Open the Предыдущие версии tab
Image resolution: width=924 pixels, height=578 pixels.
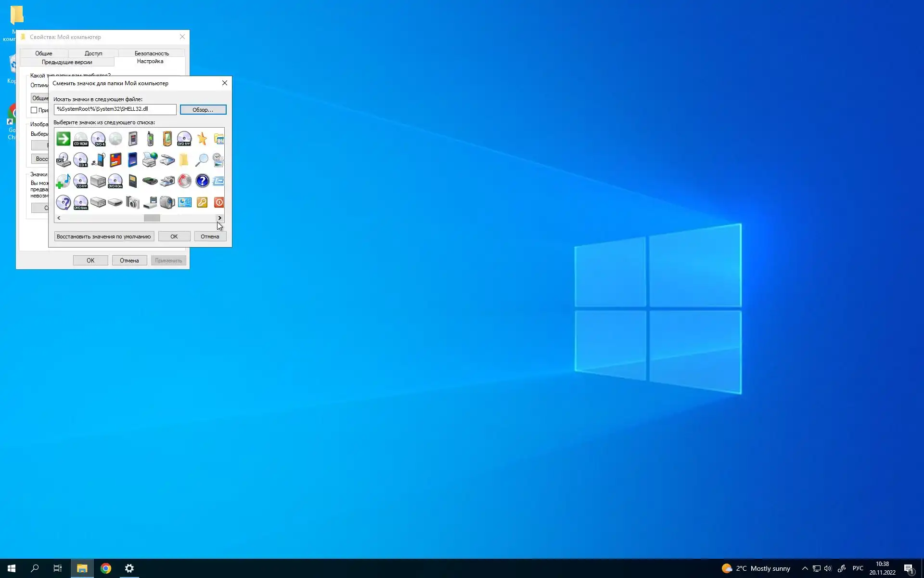coord(67,62)
